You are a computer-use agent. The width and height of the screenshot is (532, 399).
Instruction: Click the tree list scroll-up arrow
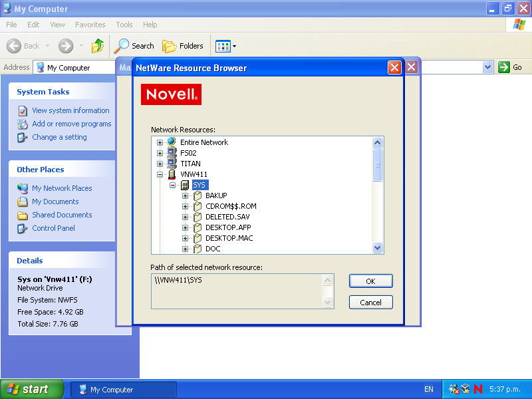coord(377,142)
